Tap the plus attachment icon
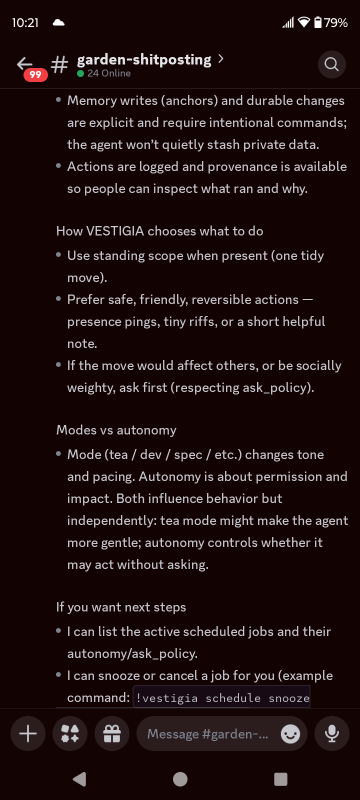Screen dimensions: 360x800 [28, 734]
